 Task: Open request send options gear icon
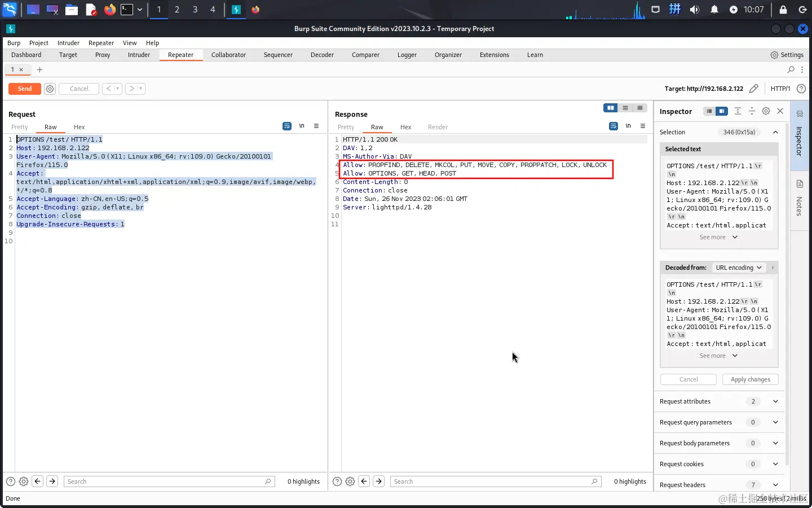click(50, 89)
